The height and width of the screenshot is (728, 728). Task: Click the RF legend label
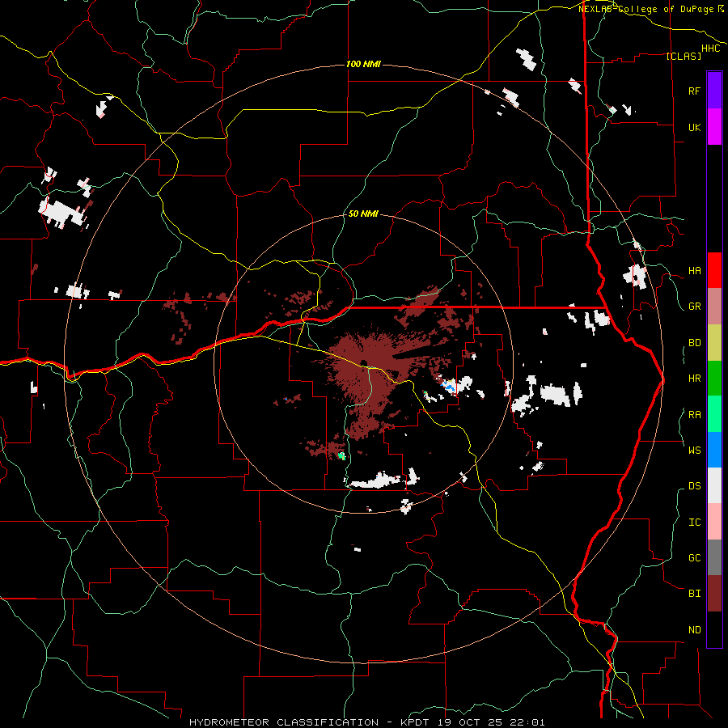click(694, 91)
